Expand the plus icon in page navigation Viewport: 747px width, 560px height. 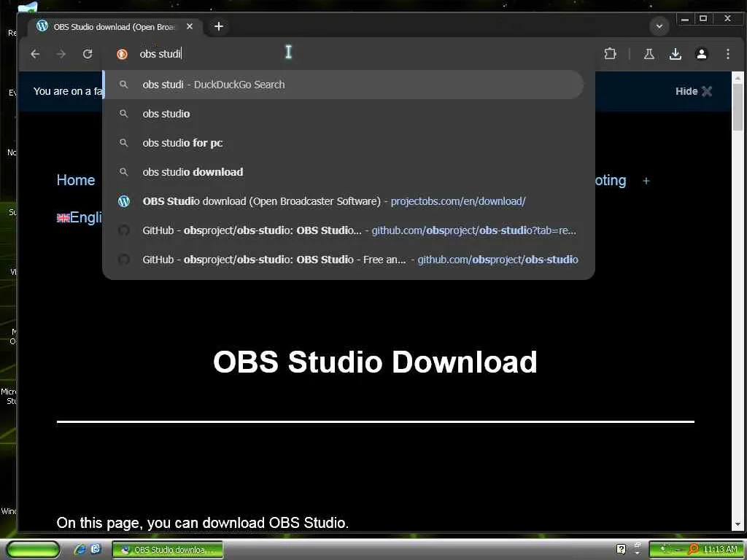pyautogui.click(x=646, y=181)
